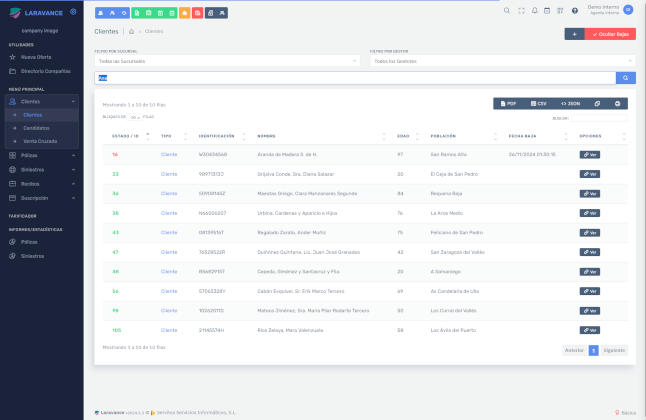Toggle sidebar with the Laravance gear icon

point(73,12)
